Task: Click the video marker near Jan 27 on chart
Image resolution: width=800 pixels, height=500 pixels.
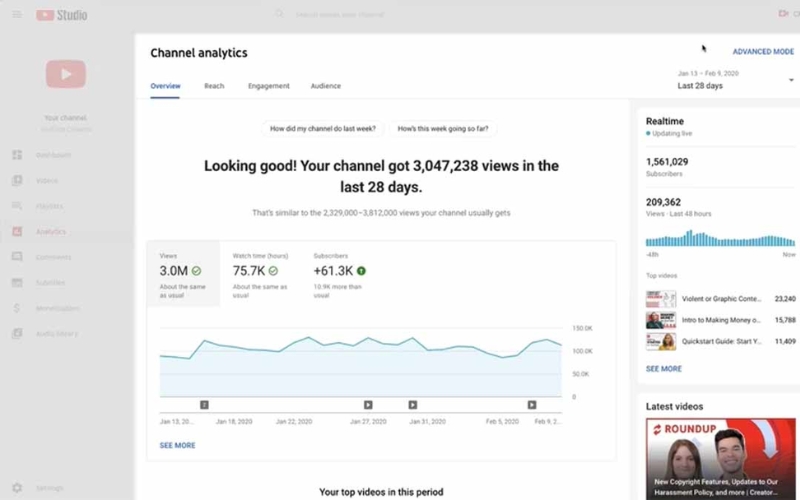Action: [368, 405]
